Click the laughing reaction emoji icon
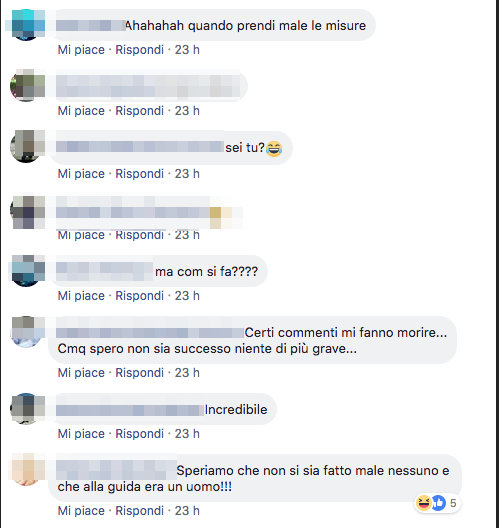The image size is (499, 528). coord(424,503)
